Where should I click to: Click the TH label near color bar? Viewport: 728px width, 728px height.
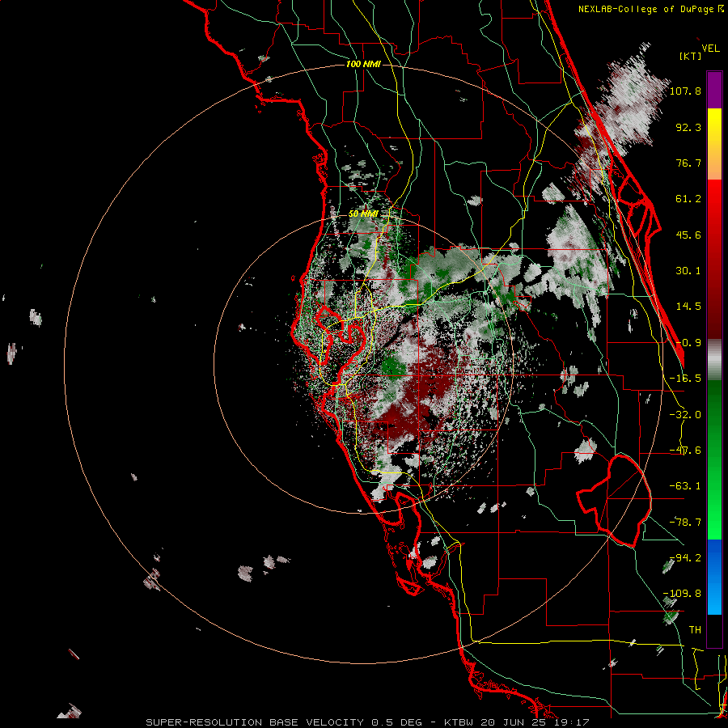click(x=695, y=630)
